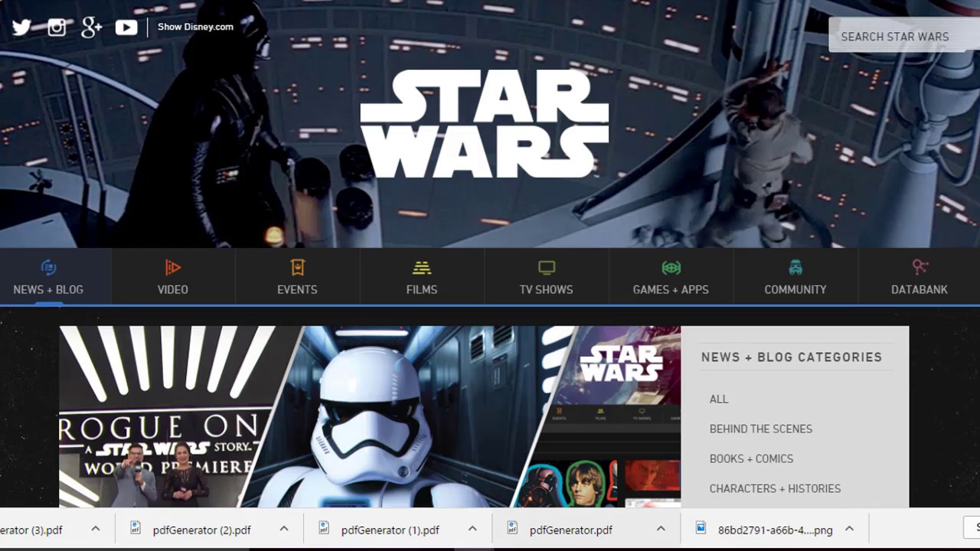Open the Google Plus social icon
Image resolution: width=980 pixels, height=551 pixels.
[92, 28]
